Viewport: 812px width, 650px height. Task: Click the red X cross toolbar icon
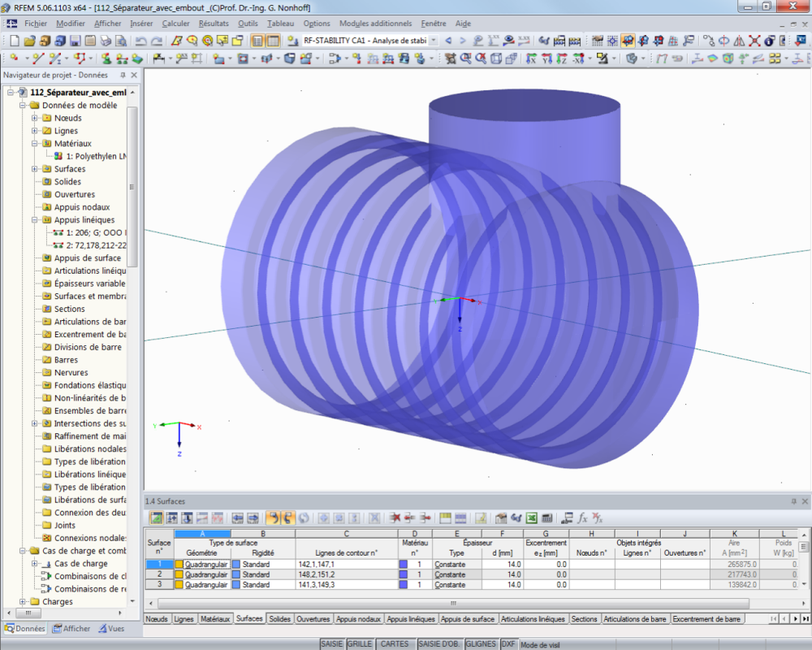pyautogui.click(x=754, y=41)
